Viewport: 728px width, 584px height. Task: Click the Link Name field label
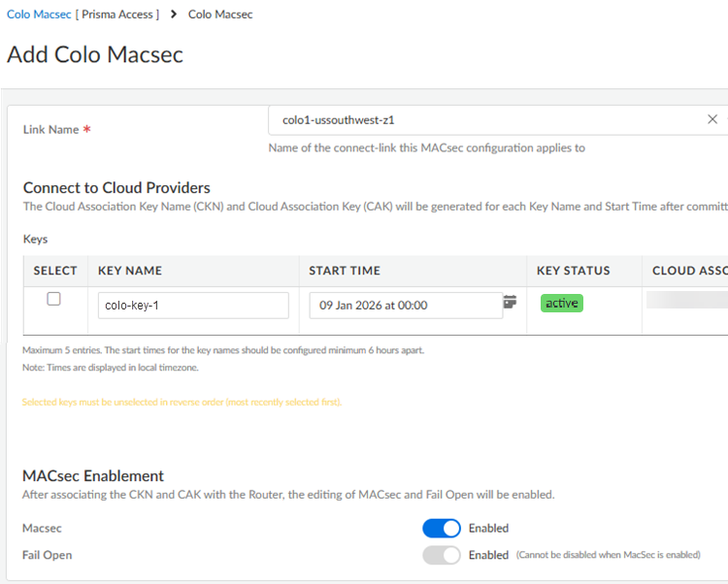50,130
